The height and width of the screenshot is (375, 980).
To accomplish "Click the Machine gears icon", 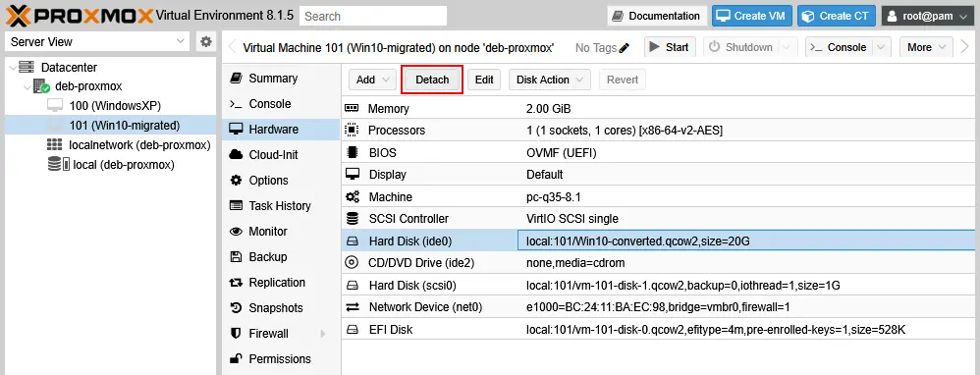I will pyautogui.click(x=353, y=197).
